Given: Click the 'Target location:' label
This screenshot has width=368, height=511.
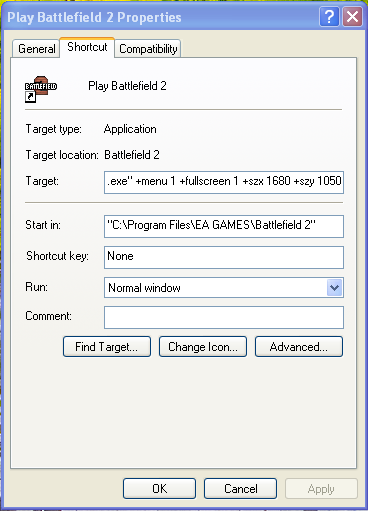Looking at the screenshot, I should click(62, 155).
